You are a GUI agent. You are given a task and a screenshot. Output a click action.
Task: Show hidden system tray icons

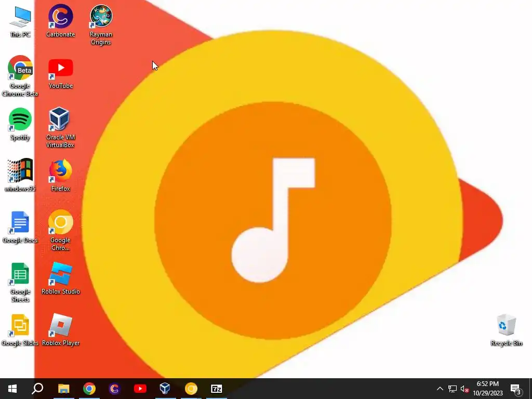[440, 389]
